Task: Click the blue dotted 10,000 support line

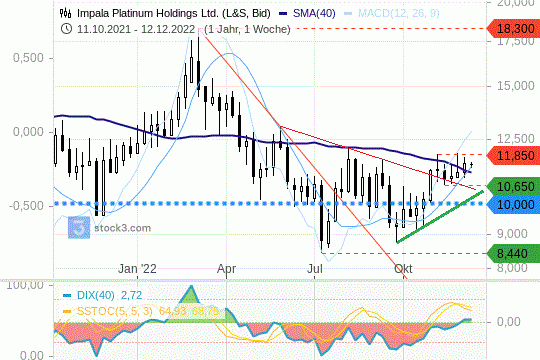Action: coord(270,204)
